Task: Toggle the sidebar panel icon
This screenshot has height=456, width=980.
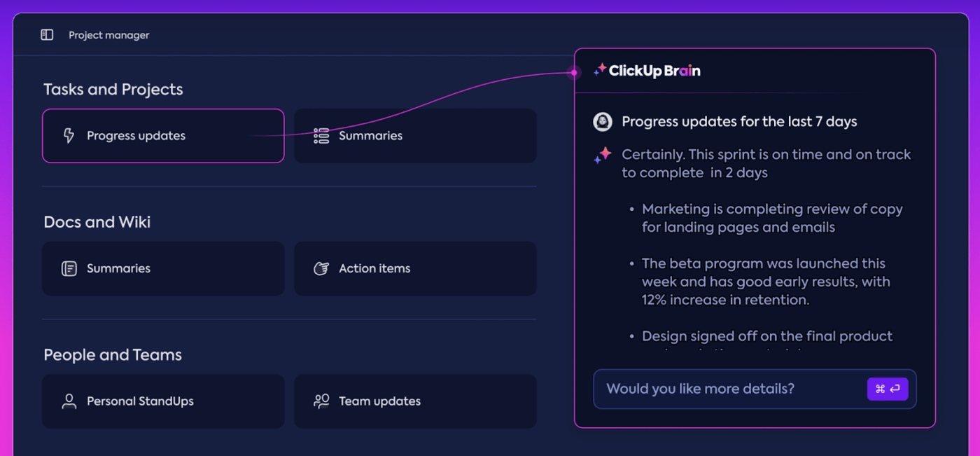Action: [47, 35]
